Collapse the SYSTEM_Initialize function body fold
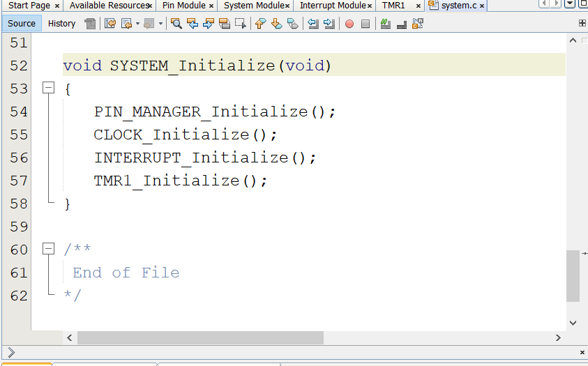 click(48, 88)
